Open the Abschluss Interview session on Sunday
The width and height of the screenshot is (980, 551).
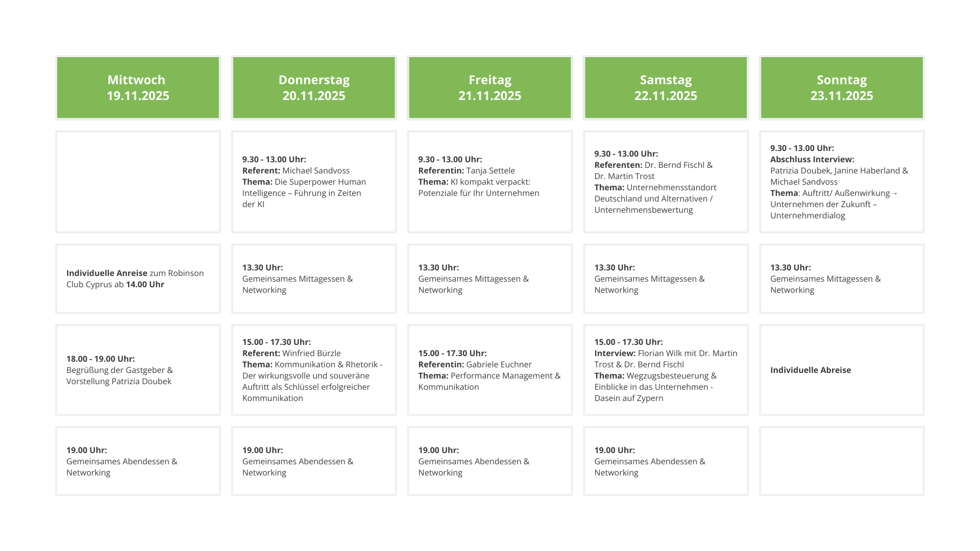(842, 182)
